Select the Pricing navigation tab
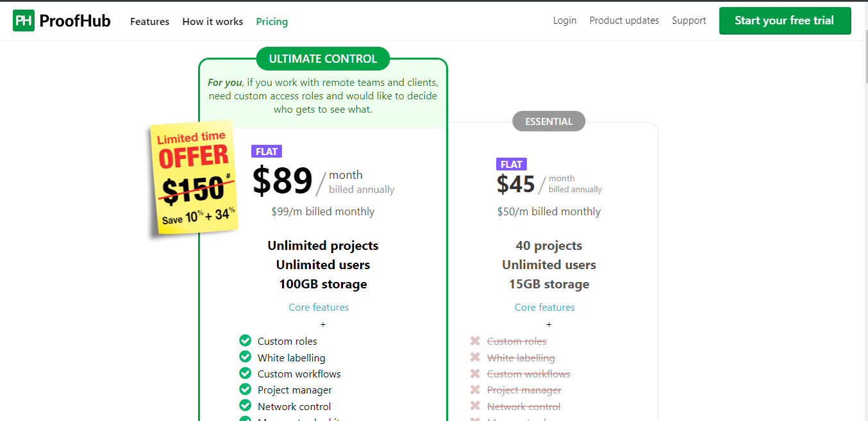Screen dimensions: 868x421 point(272,21)
